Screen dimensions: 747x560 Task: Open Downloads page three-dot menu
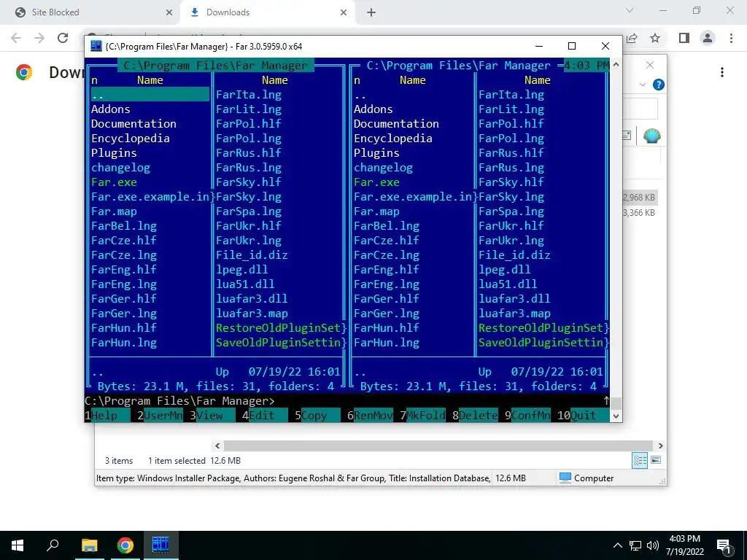pyautogui.click(x=722, y=72)
